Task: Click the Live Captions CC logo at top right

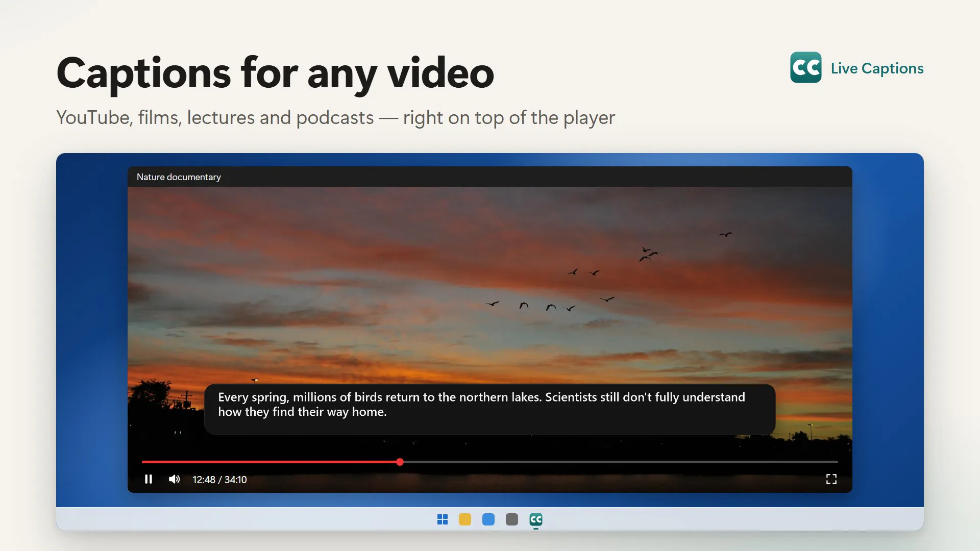Action: 805,67
